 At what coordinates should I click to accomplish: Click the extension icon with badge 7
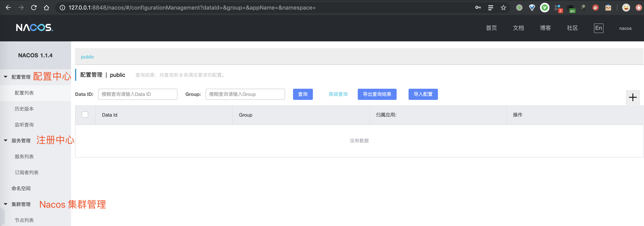click(558, 8)
